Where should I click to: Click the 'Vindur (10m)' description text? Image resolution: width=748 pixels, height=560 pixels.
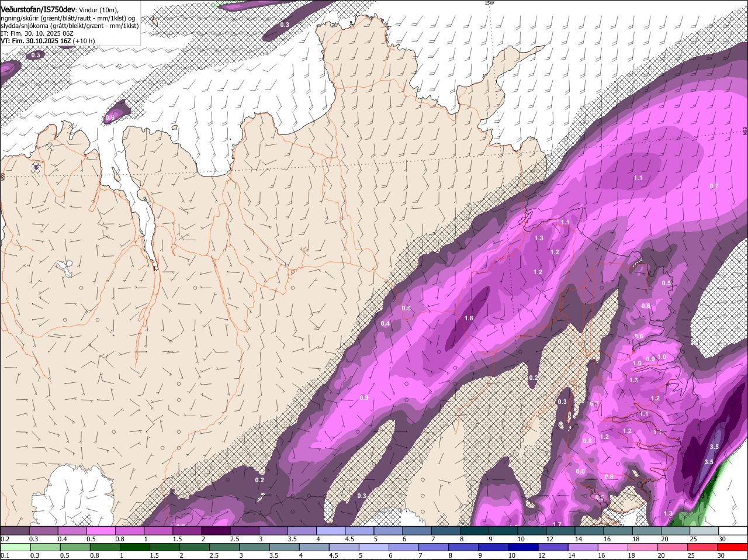(x=98, y=10)
